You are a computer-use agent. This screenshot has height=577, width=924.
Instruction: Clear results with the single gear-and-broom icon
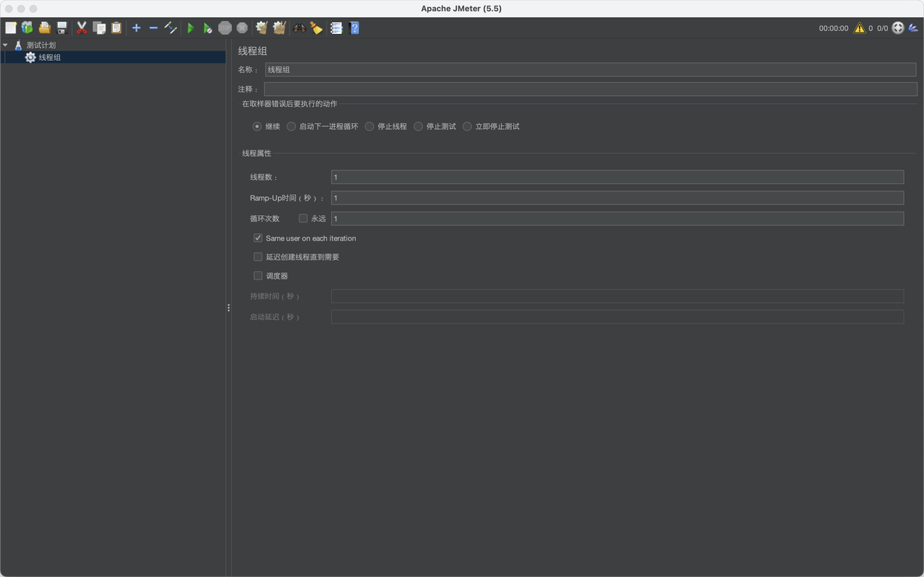pos(262,28)
